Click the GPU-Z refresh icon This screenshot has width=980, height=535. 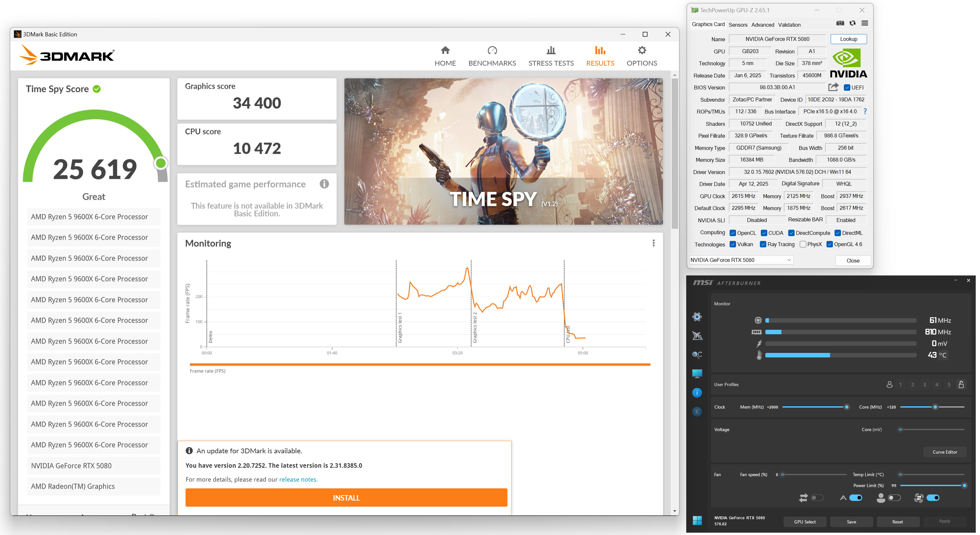click(x=852, y=23)
